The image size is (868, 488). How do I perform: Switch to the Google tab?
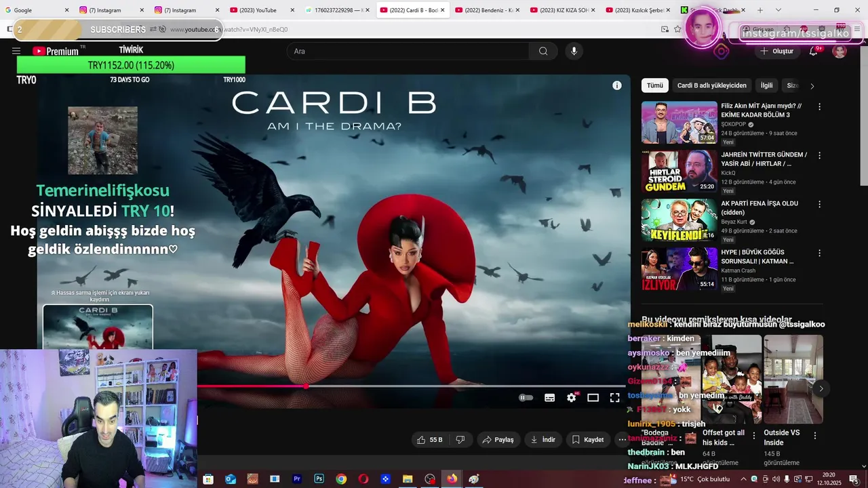tap(37, 10)
